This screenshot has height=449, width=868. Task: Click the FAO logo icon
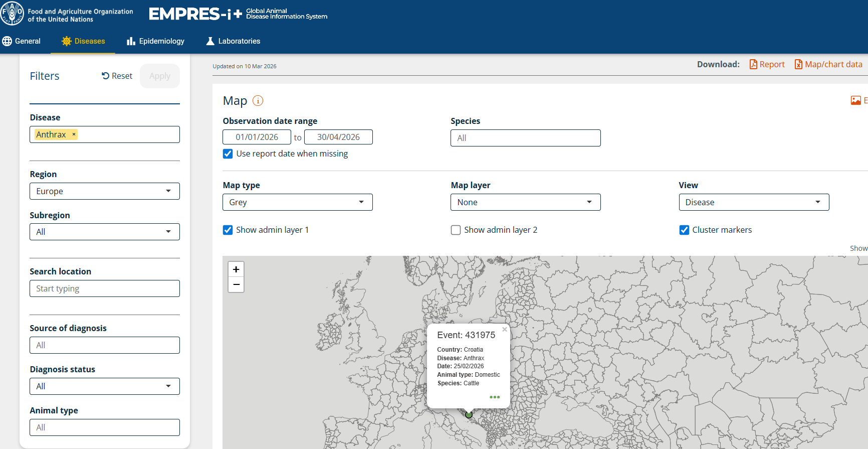coord(12,14)
